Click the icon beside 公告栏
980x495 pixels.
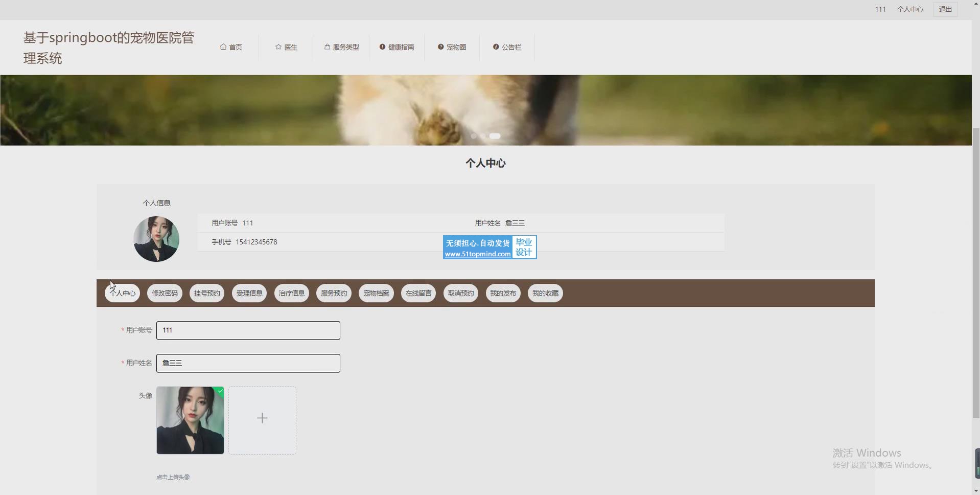point(496,47)
